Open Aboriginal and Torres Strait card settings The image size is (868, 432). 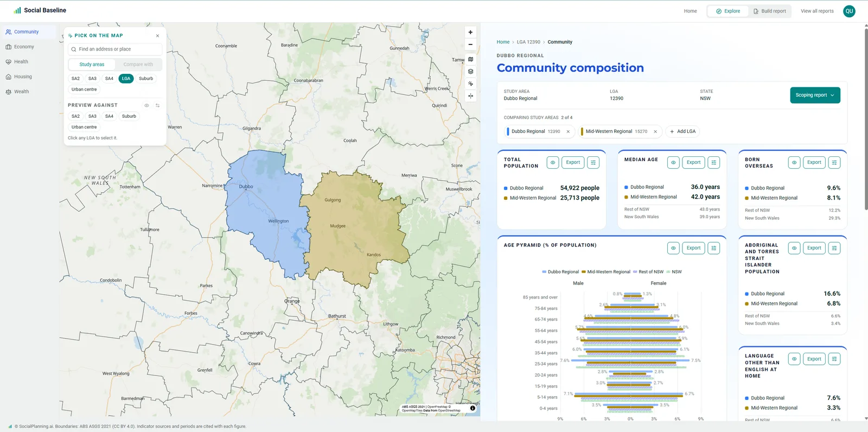[x=834, y=248]
